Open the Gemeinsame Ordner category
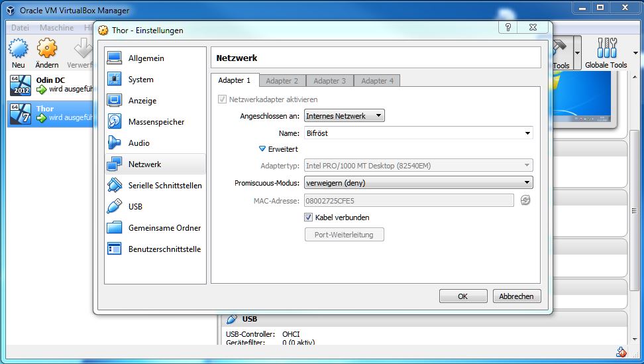This screenshot has height=364, width=644. tap(155, 227)
